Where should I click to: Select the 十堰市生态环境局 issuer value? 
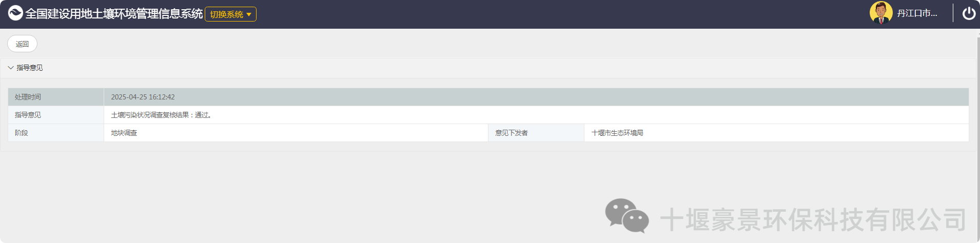pyautogui.click(x=617, y=133)
